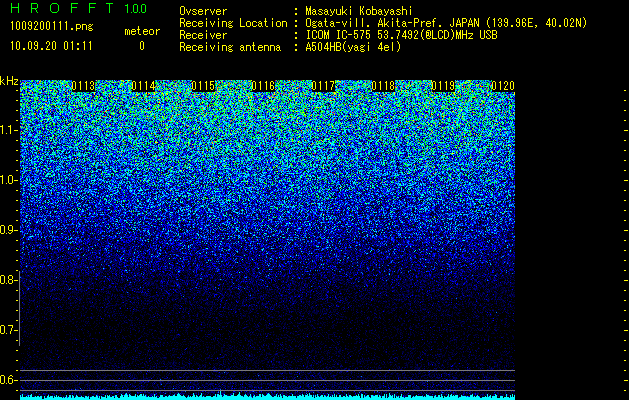Click the cyan signal level graph at bottom
This screenshot has width=629, height=400.
coord(267,396)
